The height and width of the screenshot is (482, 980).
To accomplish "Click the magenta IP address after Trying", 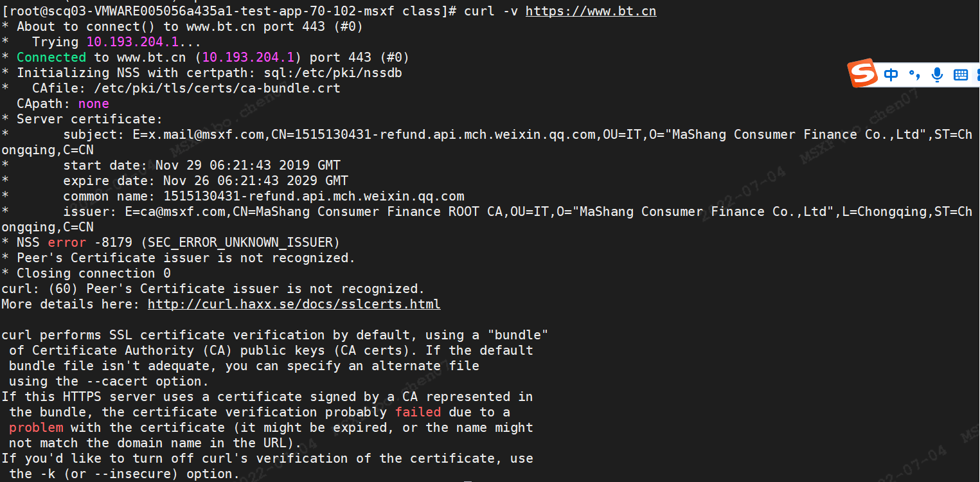I will pyautogui.click(x=132, y=42).
